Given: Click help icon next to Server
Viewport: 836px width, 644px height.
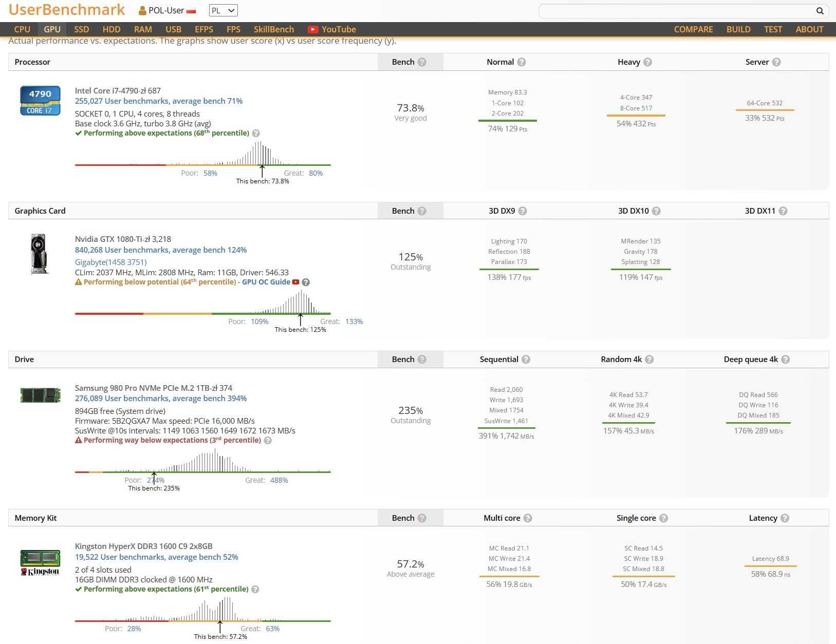Looking at the screenshot, I should [776, 62].
